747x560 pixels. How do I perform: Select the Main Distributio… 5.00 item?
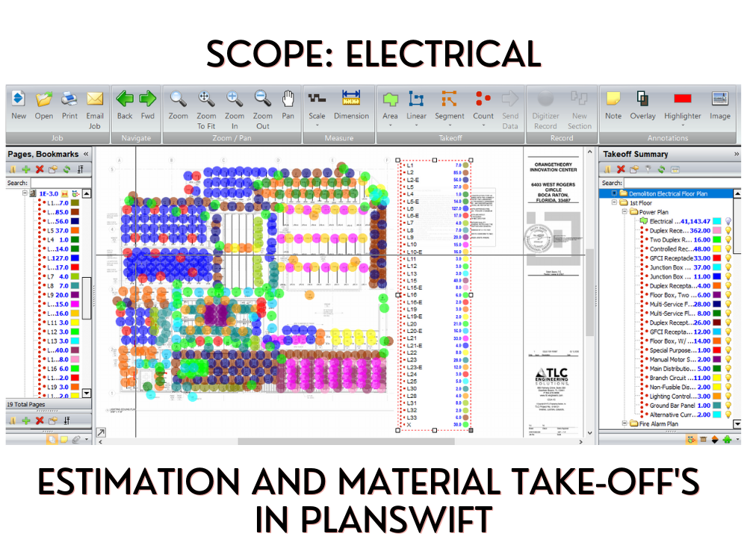[x=680, y=369]
